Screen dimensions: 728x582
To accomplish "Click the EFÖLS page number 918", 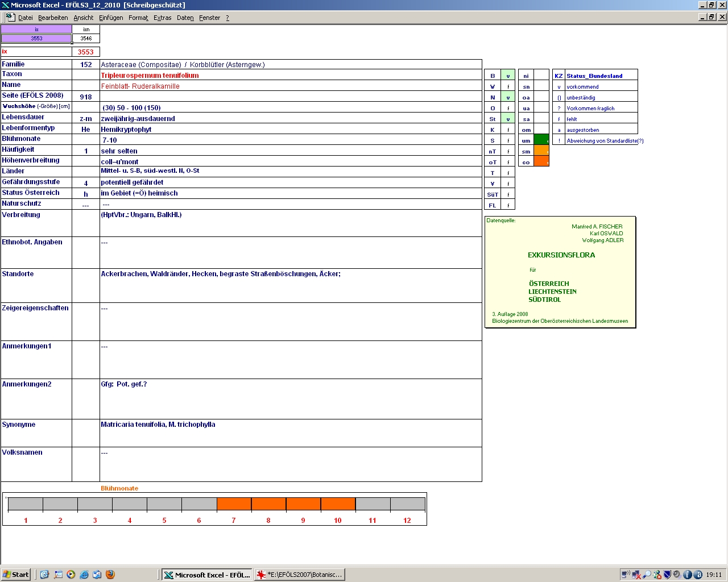I will (86, 97).
